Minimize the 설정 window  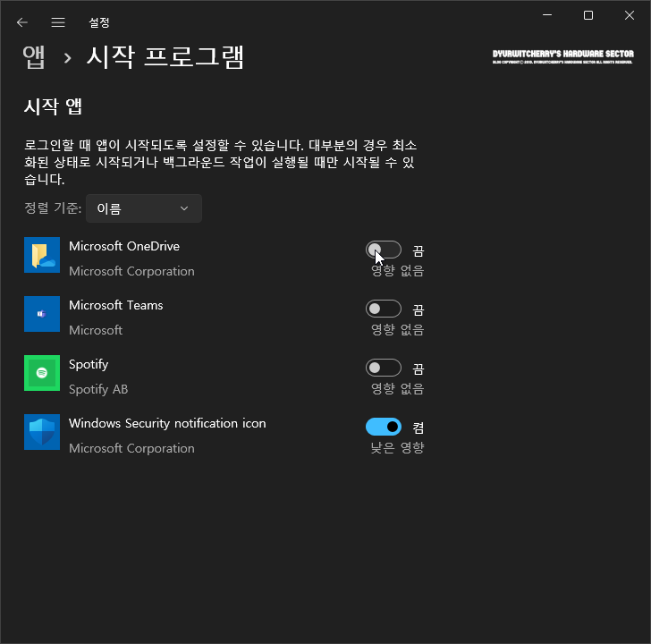tap(547, 15)
